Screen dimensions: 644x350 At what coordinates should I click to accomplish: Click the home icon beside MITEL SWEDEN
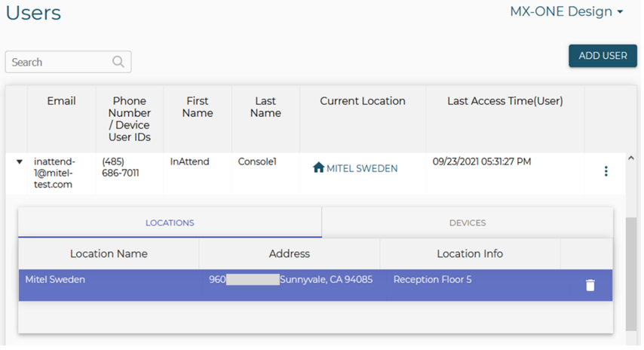[x=318, y=168]
